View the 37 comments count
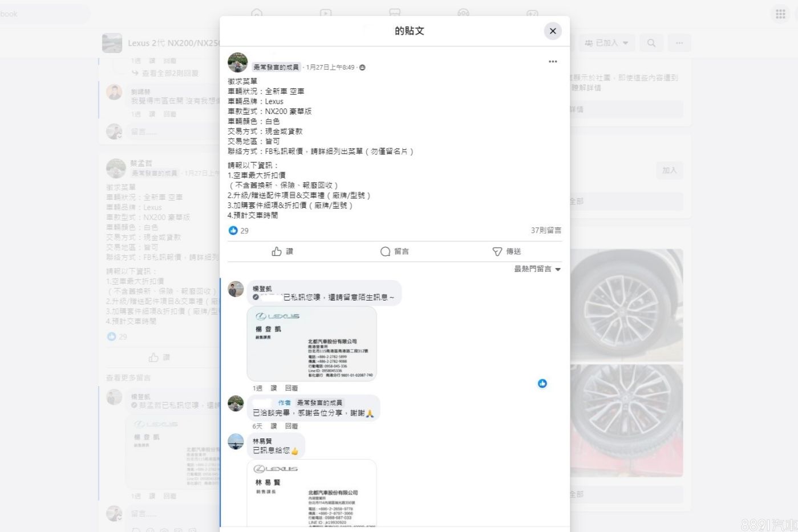This screenshot has height=532, width=798. [545, 230]
